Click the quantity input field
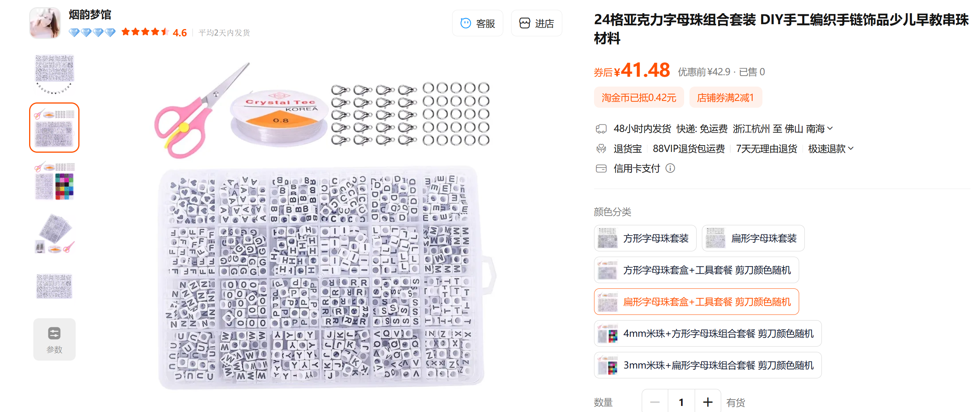This screenshot has width=980, height=412. pos(681,402)
